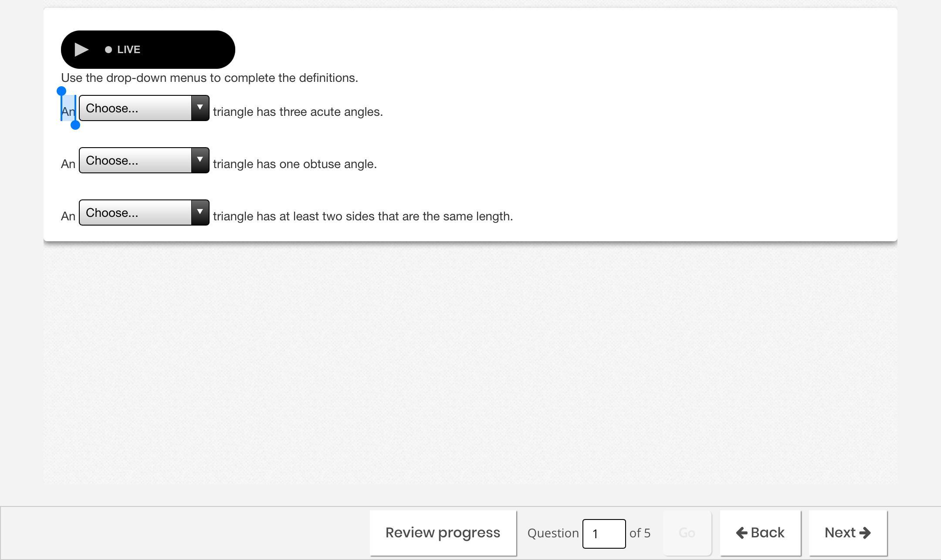This screenshot has height=560, width=941.
Task: Click the arrow of the acute angles dropdown
Action: [200, 108]
